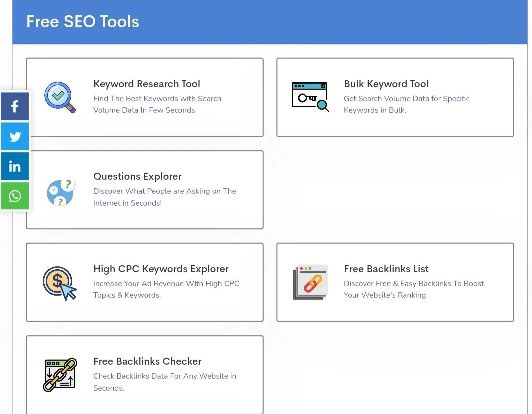
Task: Open Keyword Research Tool title link
Action: [147, 84]
